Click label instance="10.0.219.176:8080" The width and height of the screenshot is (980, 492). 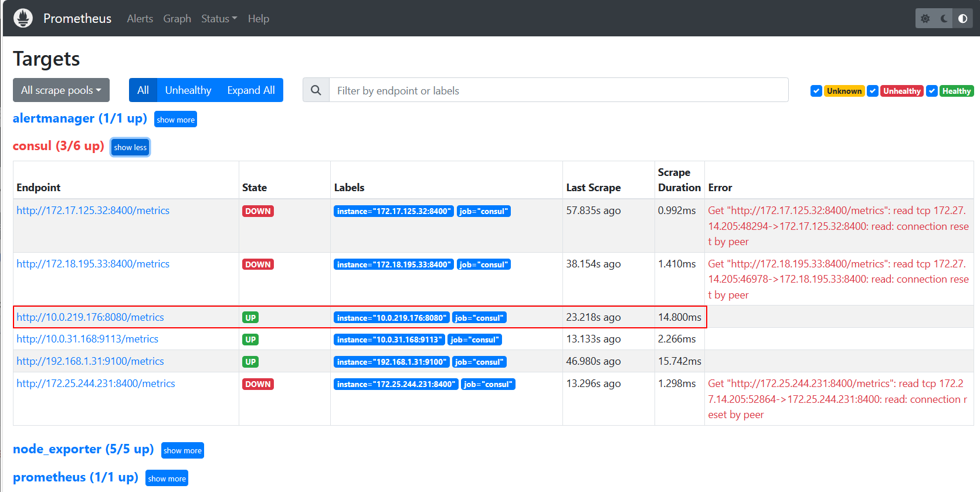[x=392, y=318]
